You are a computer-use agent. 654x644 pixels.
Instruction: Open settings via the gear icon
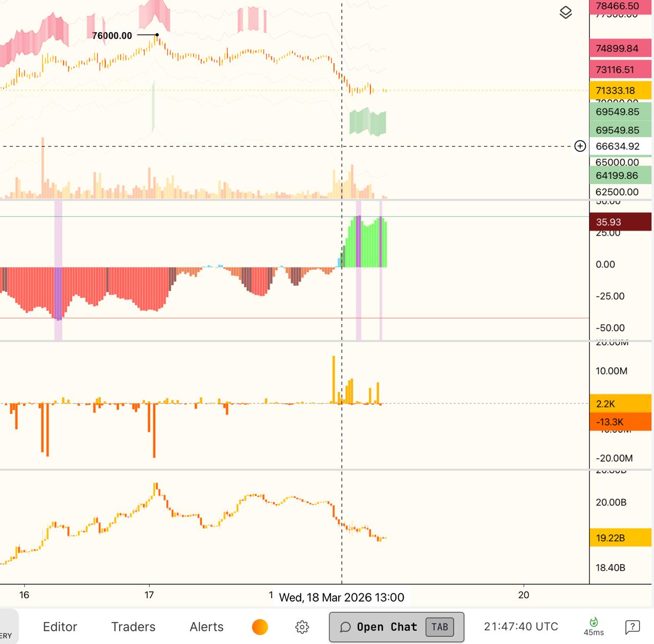302,627
